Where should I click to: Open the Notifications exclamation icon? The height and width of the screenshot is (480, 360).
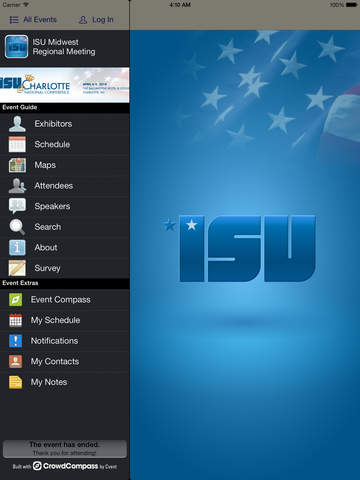coord(16,341)
